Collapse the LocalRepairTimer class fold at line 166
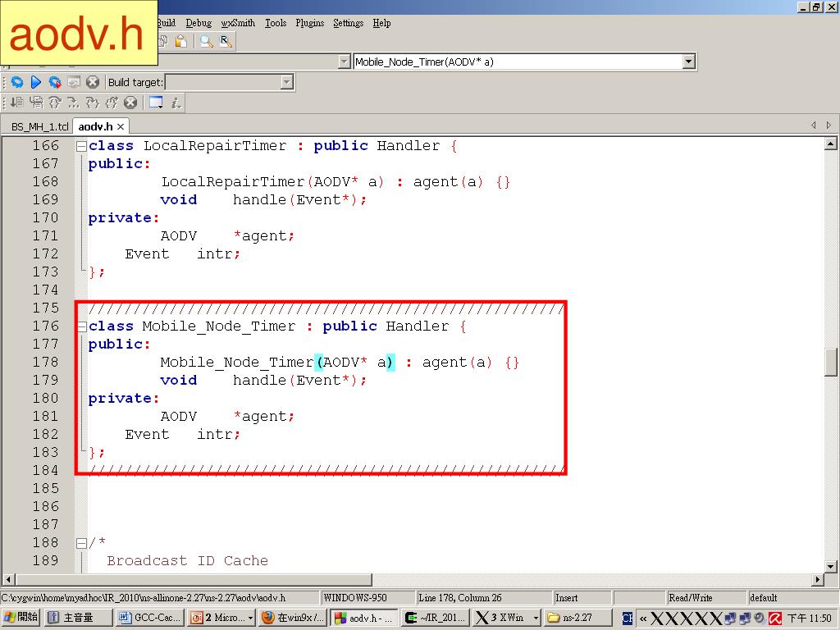 tap(81, 146)
